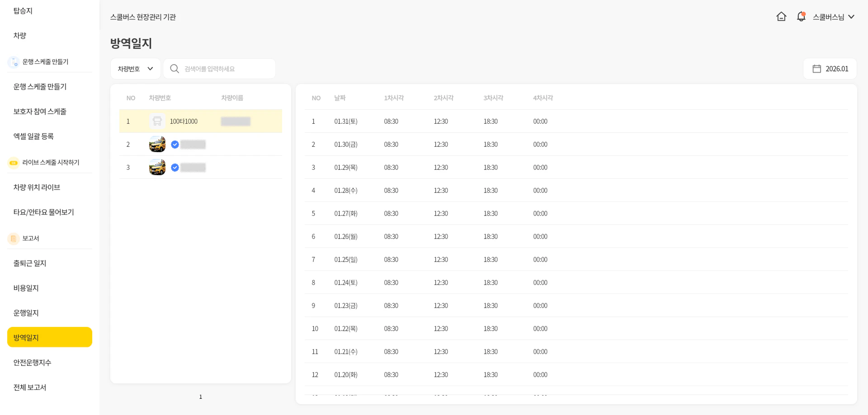868x415 pixels.
Task: Click the 보고서 section icon
Action: point(14,238)
